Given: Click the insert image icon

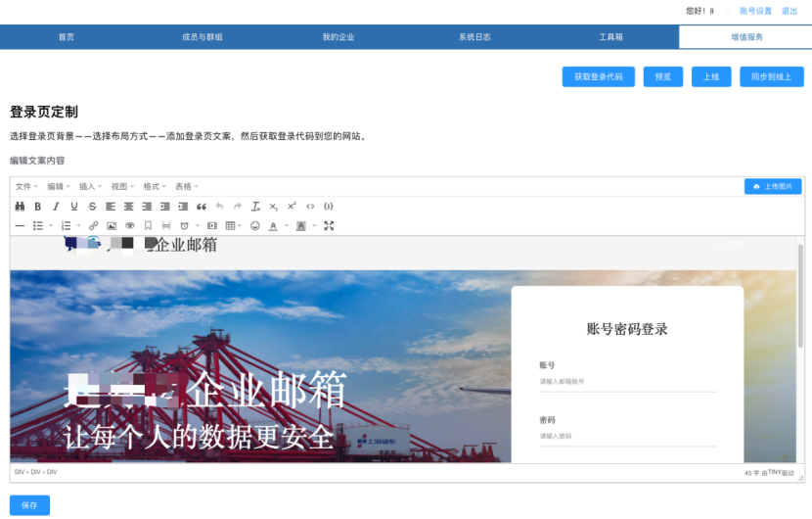Looking at the screenshot, I should pyautogui.click(x=112, y=225).
